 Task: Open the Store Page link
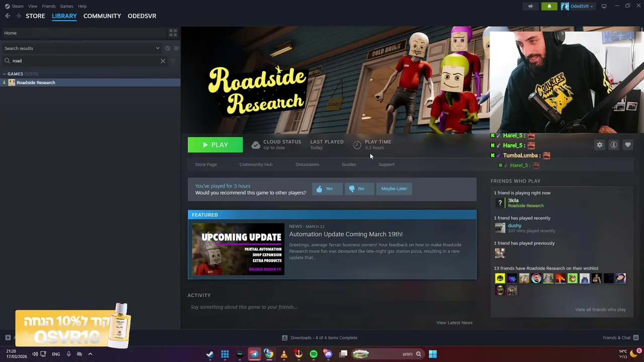click(206, 164)
